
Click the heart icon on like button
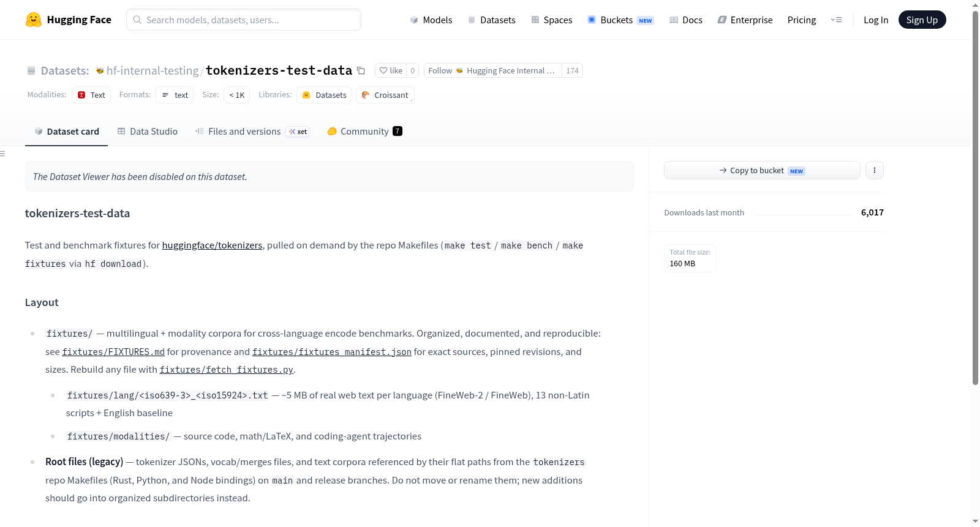383,70
